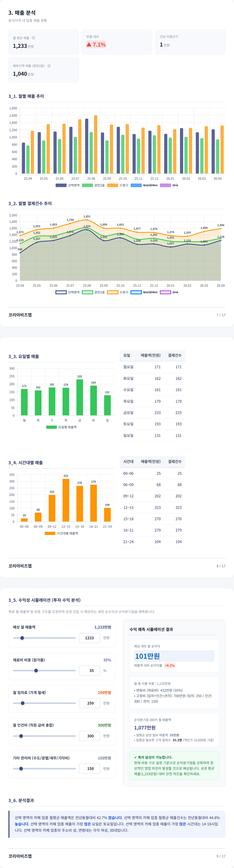Viewport: 234px width, 868px height.
Task: Click the red 전월 대비 7.1% indicator
Action: [96, 44]
